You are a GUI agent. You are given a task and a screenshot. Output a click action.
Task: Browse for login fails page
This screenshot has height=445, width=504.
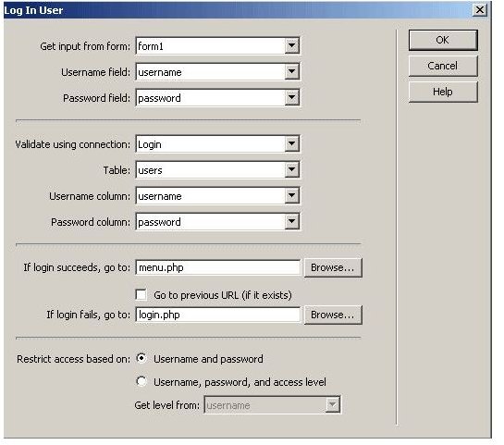pyautogui.click(x=333, y=315)
